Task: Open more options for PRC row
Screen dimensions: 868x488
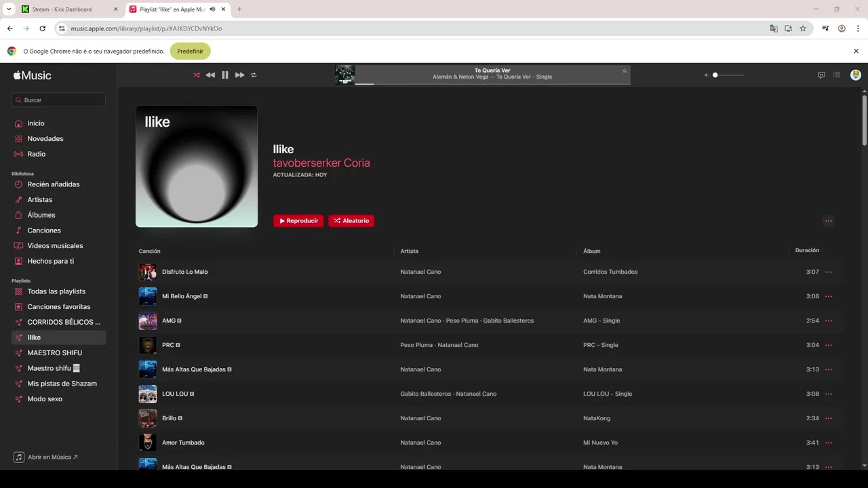Action: click(828, 345)
